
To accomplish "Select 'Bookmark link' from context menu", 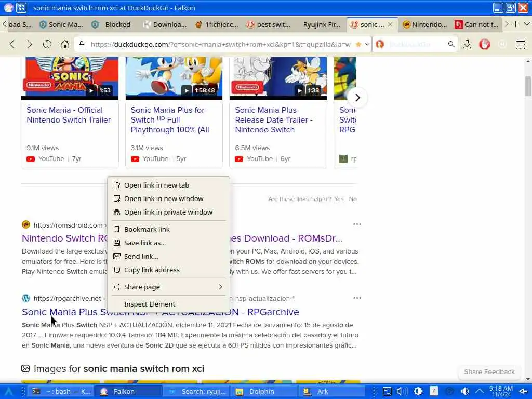I will [168, 229].
